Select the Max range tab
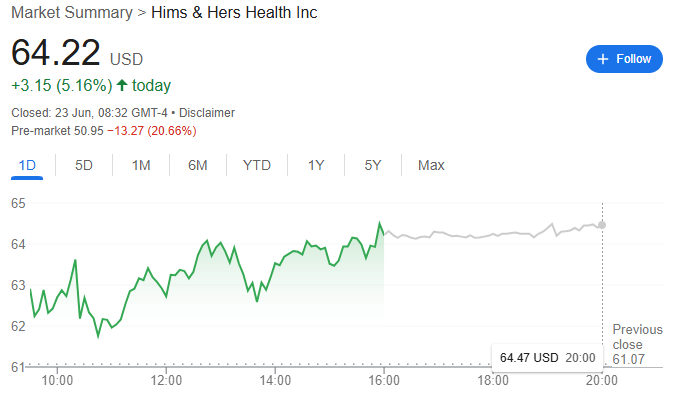This screenshot has height=399, width=689. tap(431, 165)
